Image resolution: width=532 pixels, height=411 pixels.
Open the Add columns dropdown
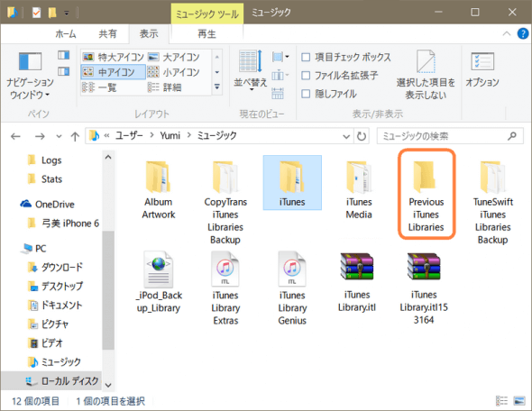280,75
